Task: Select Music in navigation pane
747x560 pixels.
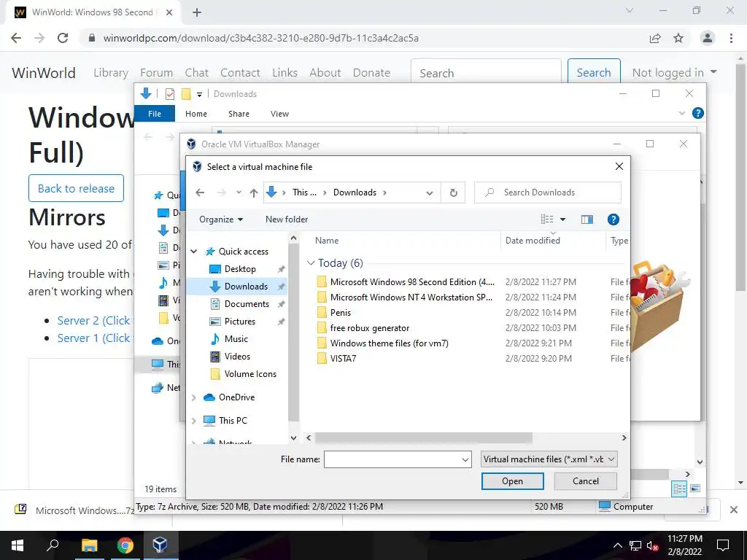Action: (x=236, y=339)
